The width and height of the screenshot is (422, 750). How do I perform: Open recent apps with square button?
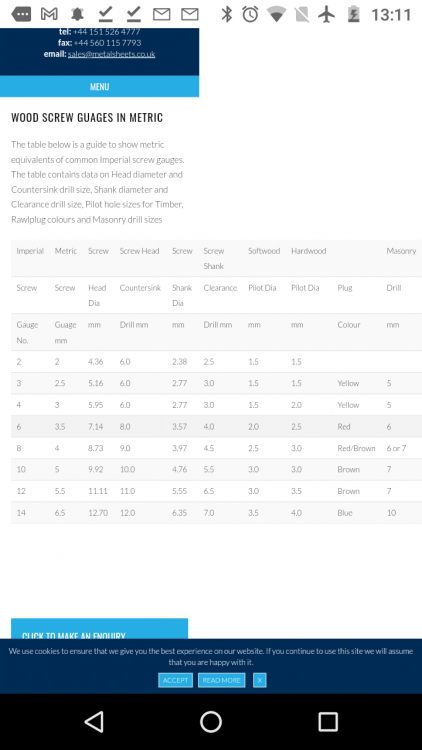(x=328, y=721)
